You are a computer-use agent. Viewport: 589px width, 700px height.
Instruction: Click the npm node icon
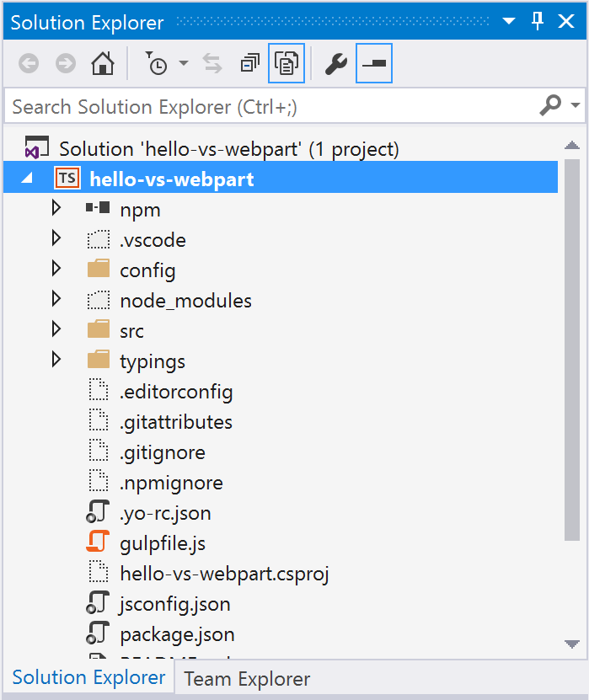pos(98,207)
